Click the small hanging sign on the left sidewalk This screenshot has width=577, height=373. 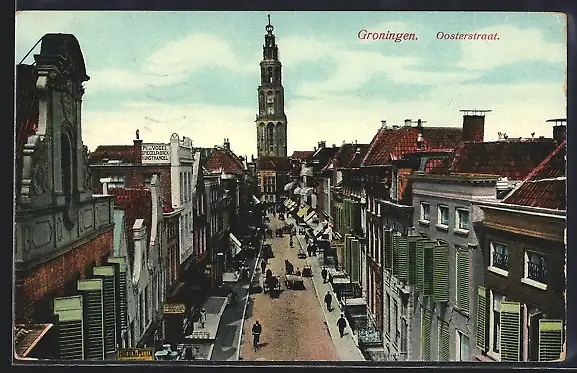pos(174,309)
